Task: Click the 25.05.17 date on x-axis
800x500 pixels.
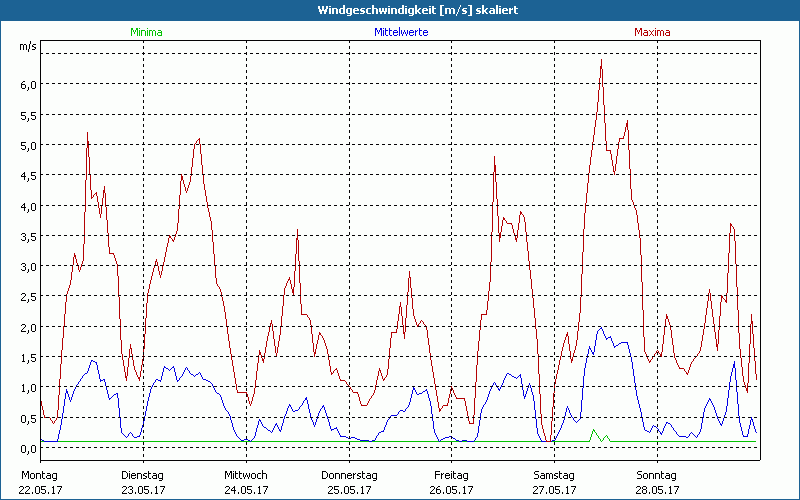Action: pos(348,490)
